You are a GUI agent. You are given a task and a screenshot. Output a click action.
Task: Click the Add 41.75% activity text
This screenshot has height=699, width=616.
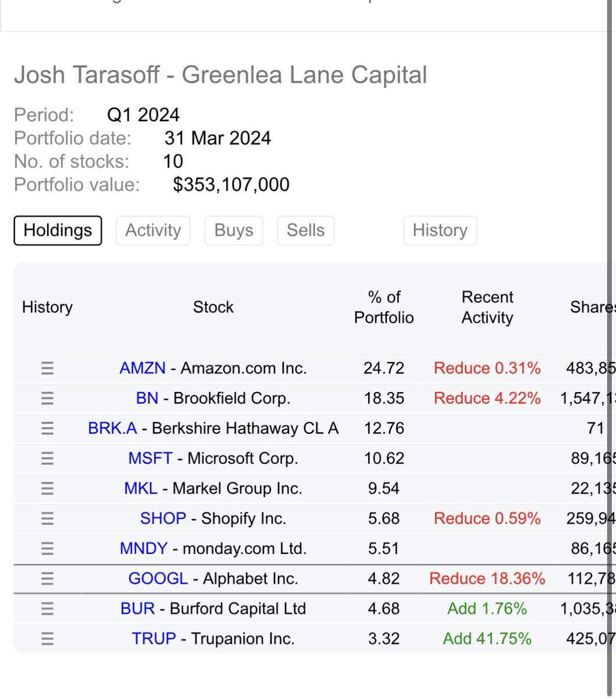point(487,638)
